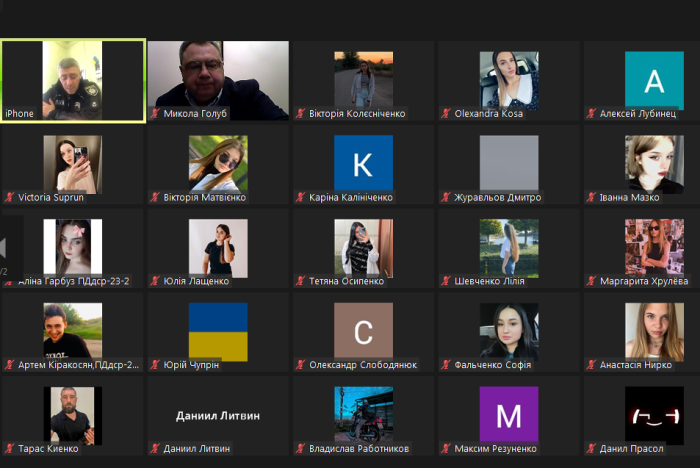Viewport: 700px width, 468px height.
Task: Click purple 'M' avatar of Максим Резуненко
Action: click(509, 414)
